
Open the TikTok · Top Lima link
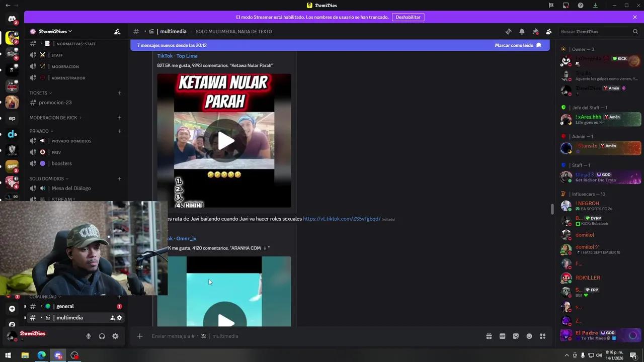[x=177, y=56]
